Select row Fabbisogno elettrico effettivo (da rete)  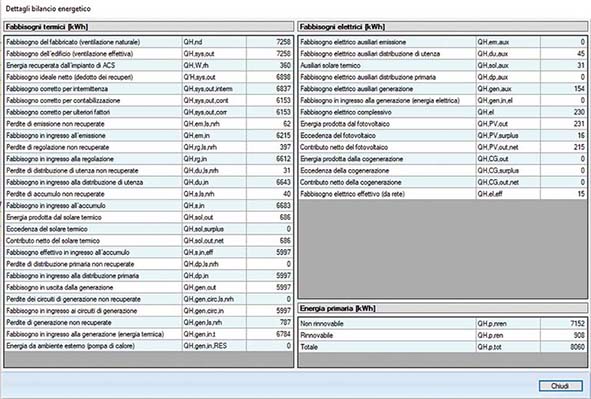(x=442, y=194)
